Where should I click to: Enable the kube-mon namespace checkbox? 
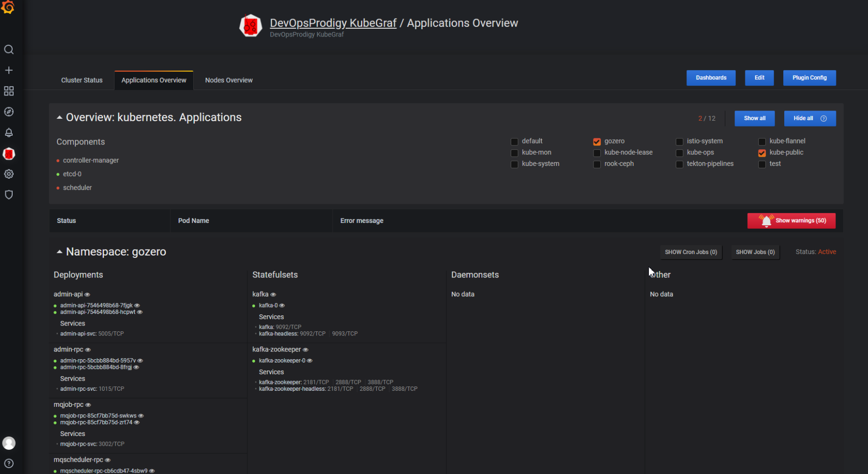click(514, 153)
